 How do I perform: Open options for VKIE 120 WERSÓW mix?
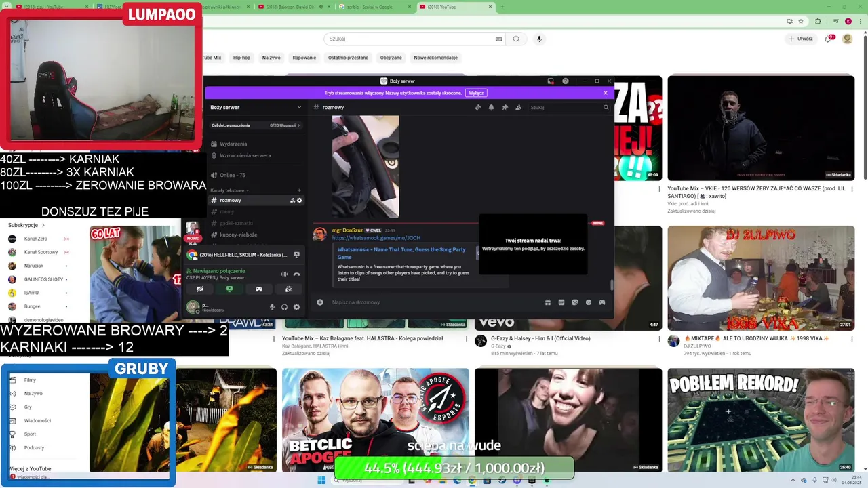point(852,190)
